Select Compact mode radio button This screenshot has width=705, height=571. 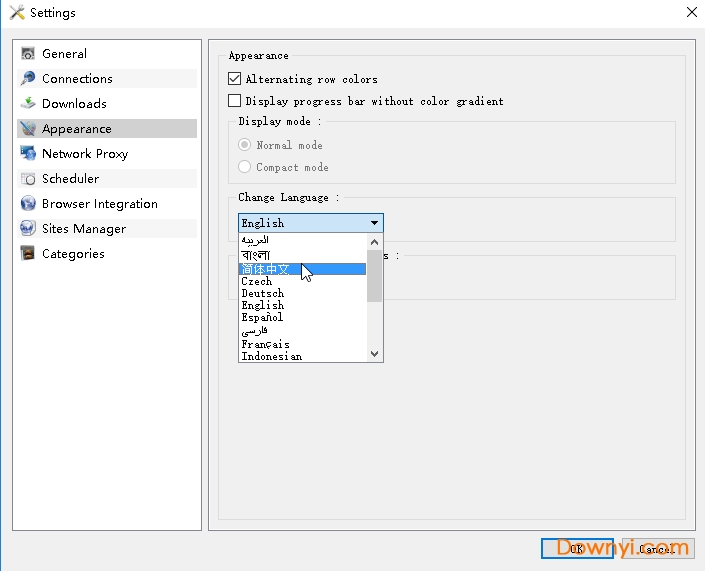click(x=245, y=167)
